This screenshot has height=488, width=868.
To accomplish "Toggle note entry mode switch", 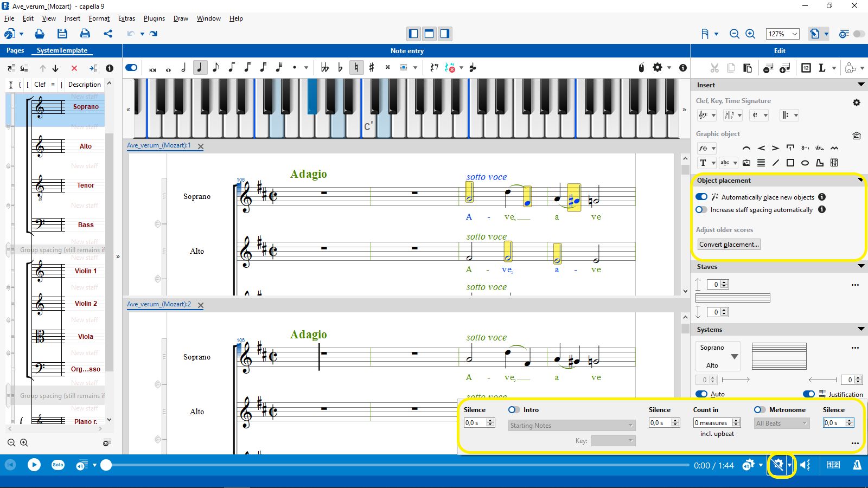I will point(131,68).
